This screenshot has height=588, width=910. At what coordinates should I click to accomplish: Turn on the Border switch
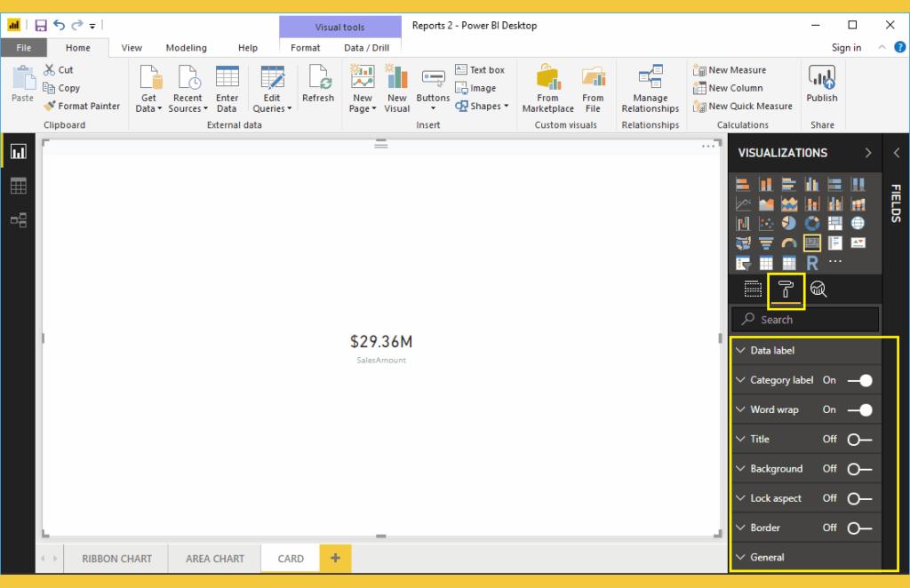(x=859, y=528)
